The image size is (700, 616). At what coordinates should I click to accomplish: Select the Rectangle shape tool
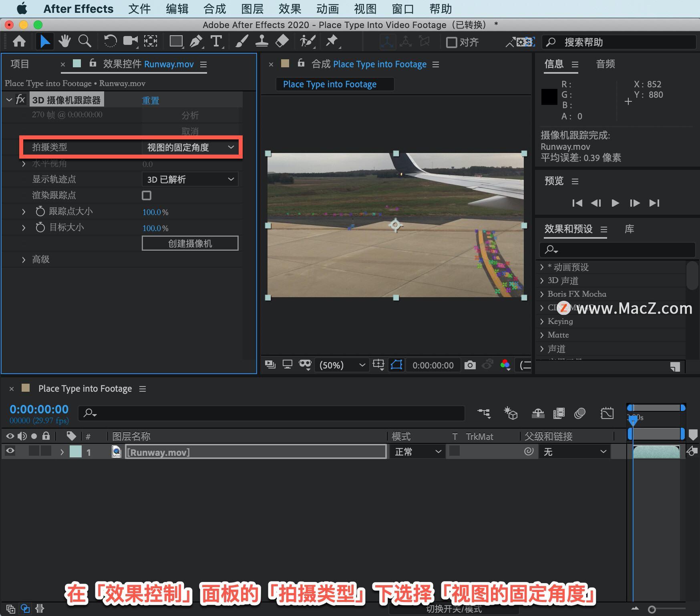click(x=176, y=41)
